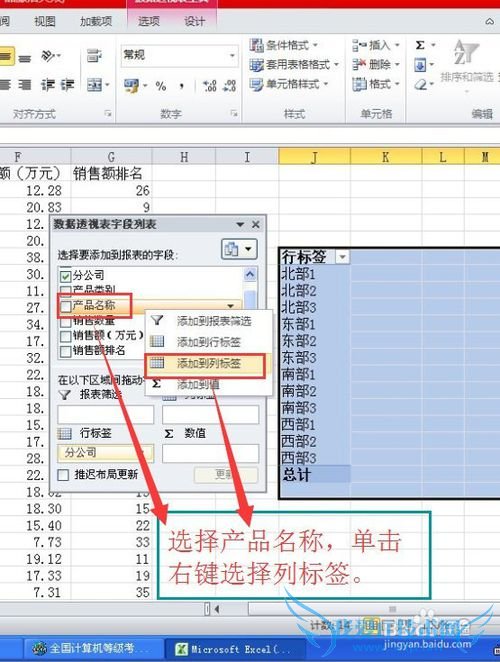Select column H header
The width and height of the screenshot is (500, 662).
click(184, 157)
